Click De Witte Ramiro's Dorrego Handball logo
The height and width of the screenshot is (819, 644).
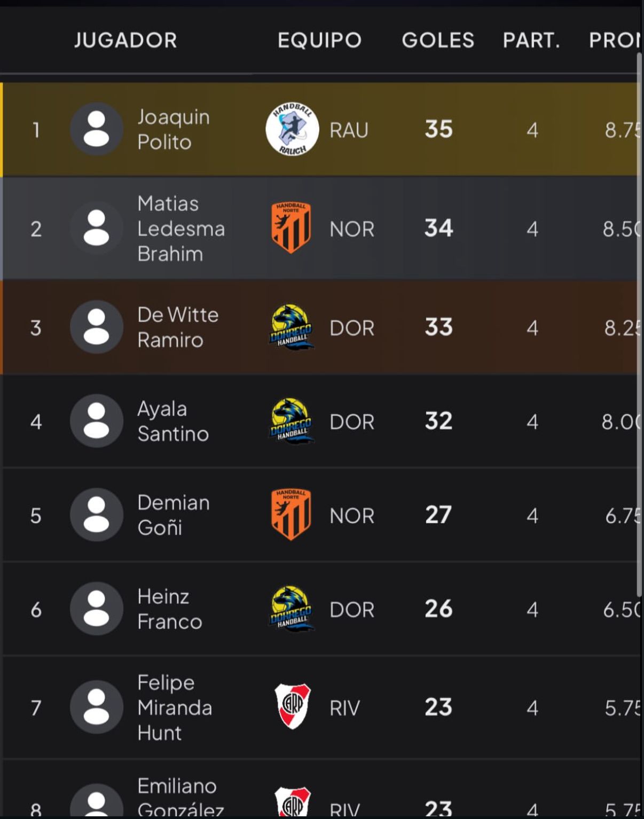tap(291, 327)
